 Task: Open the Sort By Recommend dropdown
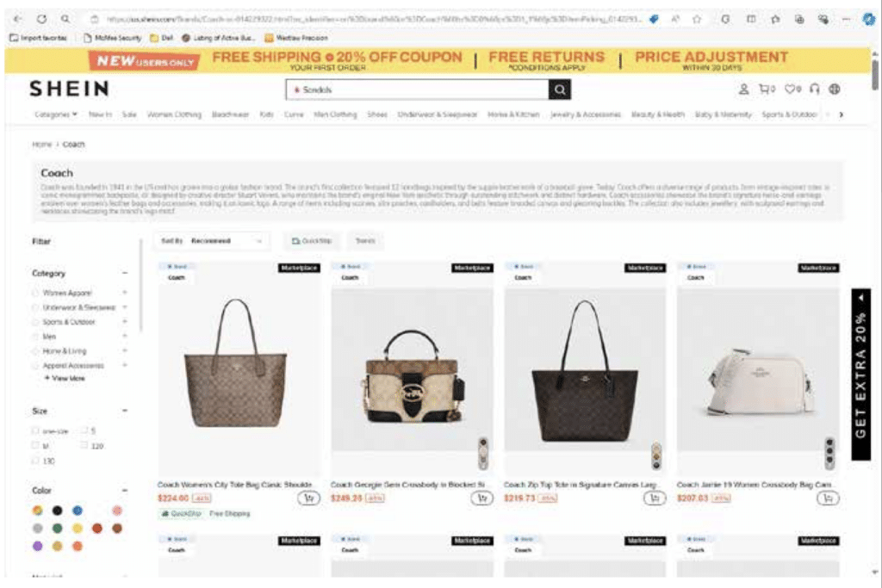coord(212,240)
